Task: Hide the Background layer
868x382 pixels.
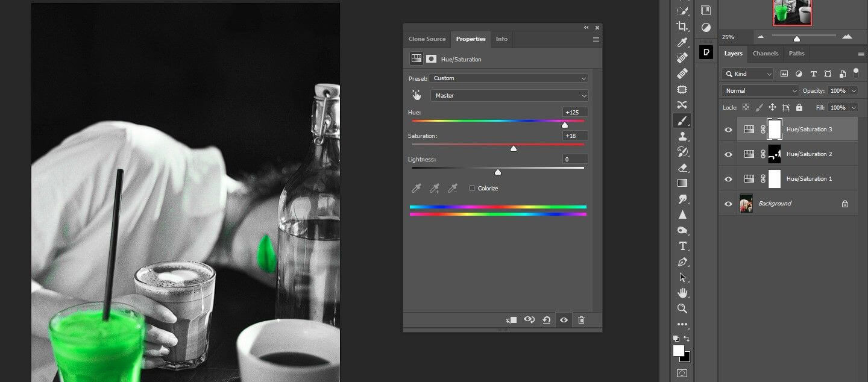Action: pos(728,203)
